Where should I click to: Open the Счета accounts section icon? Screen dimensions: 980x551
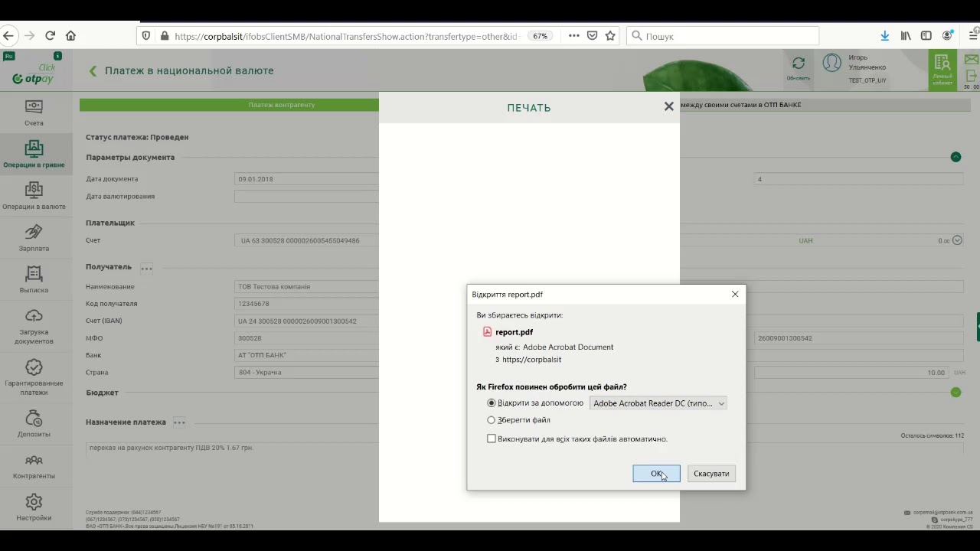[x=34, y=106]
